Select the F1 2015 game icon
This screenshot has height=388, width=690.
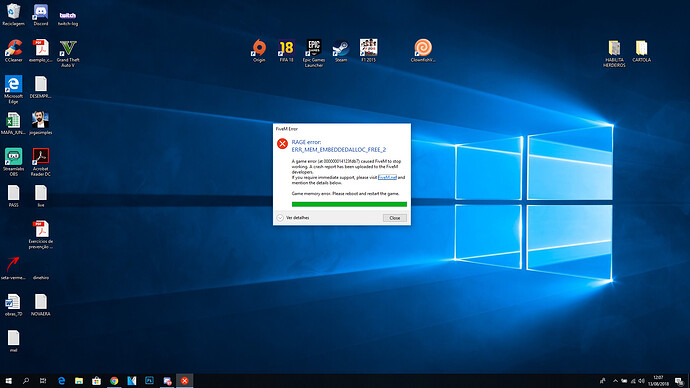pyautogui.click(x=368, y=51)
